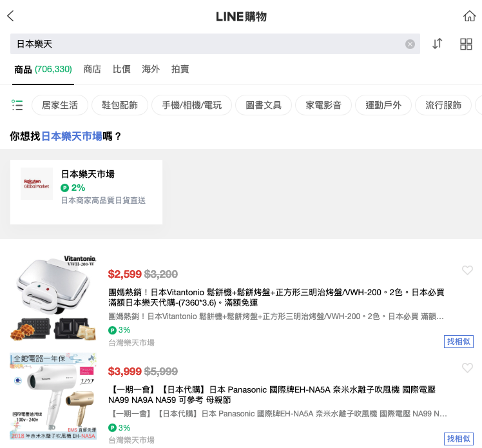This screenshot has height=448, width=482.
Task: Click the 2% points badge on store card
Action: click(x=73, y=188)
